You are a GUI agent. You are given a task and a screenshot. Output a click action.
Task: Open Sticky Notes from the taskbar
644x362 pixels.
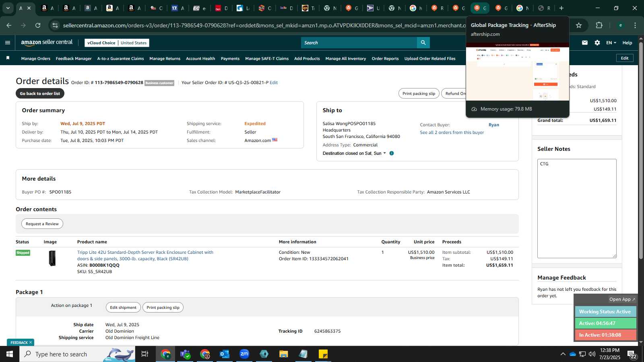(323, 354)
